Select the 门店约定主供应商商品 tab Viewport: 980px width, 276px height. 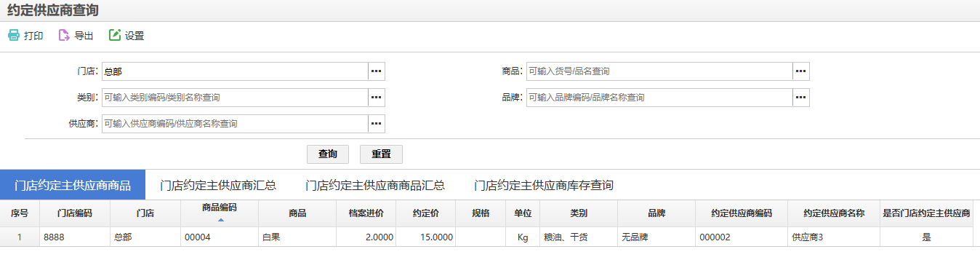tap(73, 185)
